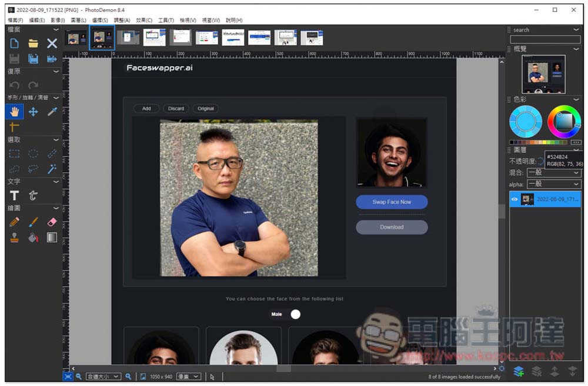Collapse the 概覽 overview panel
Viewport: 588px width, 386px height.
576,49
